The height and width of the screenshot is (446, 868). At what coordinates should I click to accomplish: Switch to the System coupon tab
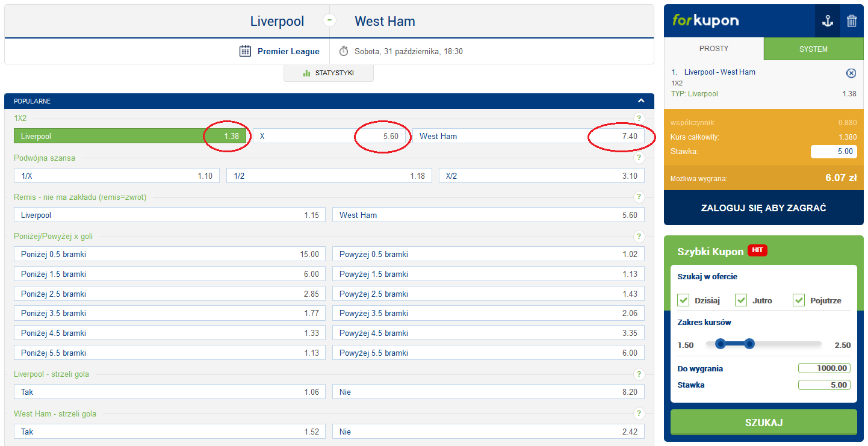tap(813, 49)
